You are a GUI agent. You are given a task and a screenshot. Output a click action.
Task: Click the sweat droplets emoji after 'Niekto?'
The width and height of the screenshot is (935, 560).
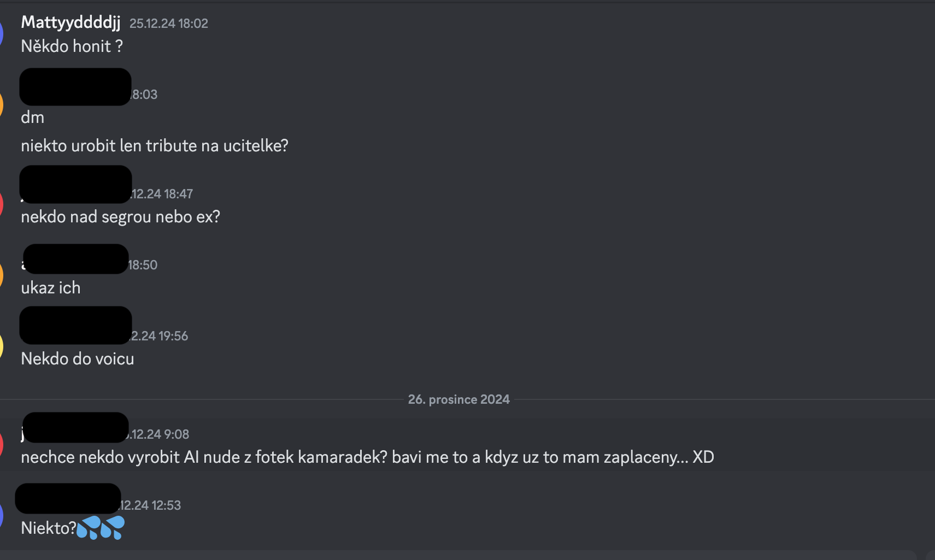[x=101, y=528]
